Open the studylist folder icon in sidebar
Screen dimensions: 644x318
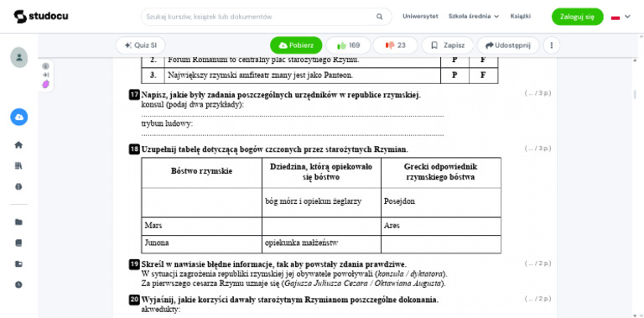pos(18,263)
